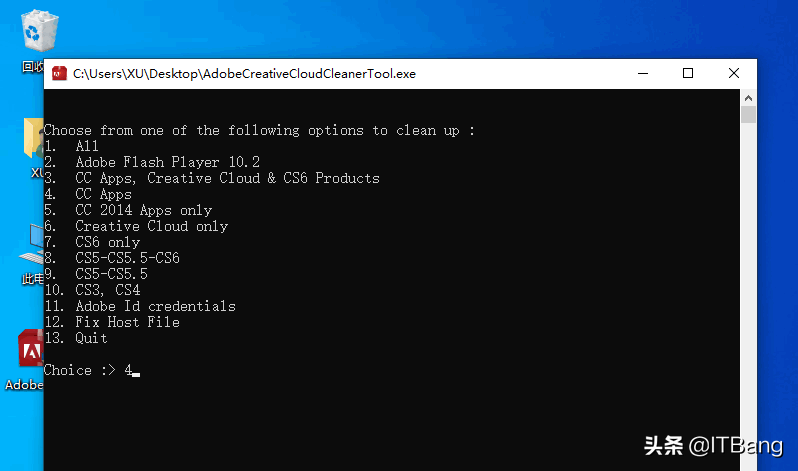Click the 'Choice :>' prompt input line
The image size is (798, 471).
click(92, 370)
